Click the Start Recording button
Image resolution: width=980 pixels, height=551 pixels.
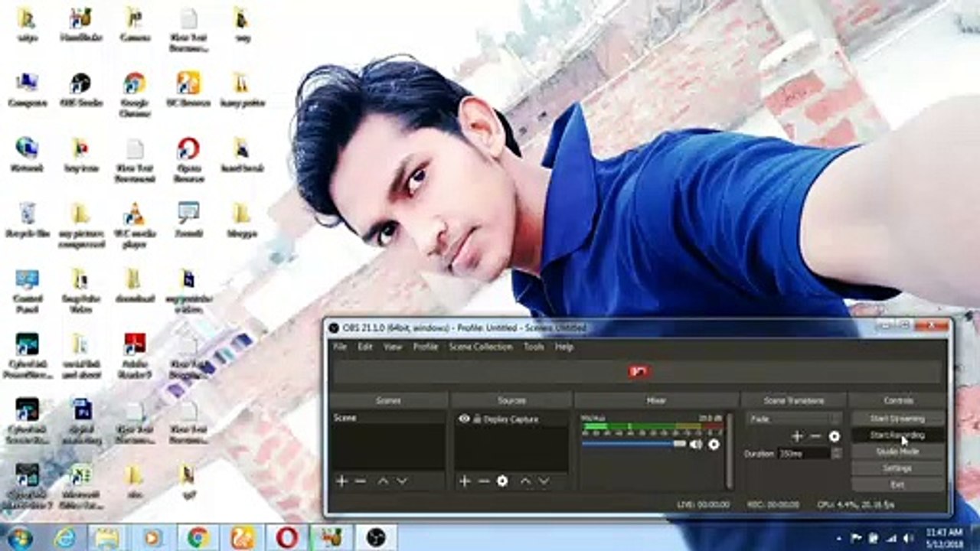point(897,435)
